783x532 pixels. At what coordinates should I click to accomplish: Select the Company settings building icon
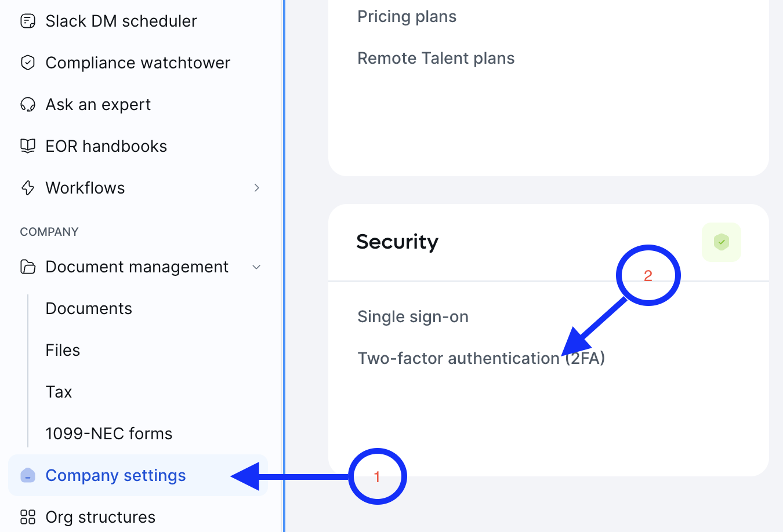pyautogui.click(x=27, y=475)
